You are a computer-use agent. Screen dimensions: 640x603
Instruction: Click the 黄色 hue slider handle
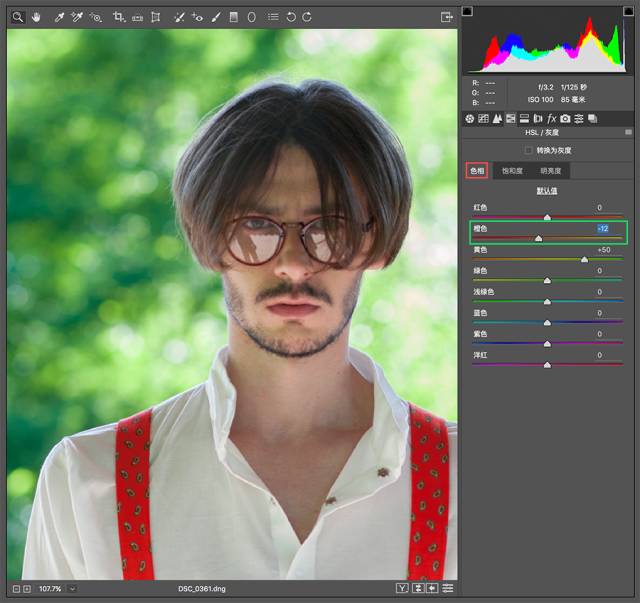(x=584, y=260)
